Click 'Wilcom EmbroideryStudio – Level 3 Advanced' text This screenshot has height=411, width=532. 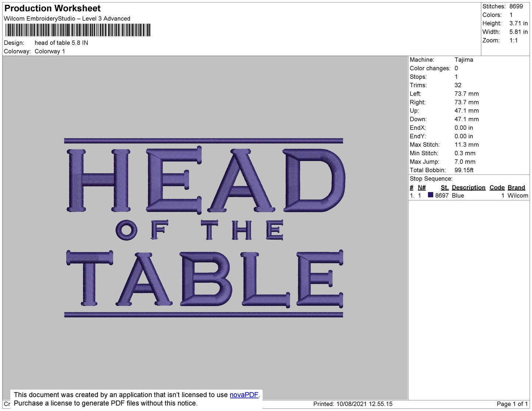[x=67, y=18]
